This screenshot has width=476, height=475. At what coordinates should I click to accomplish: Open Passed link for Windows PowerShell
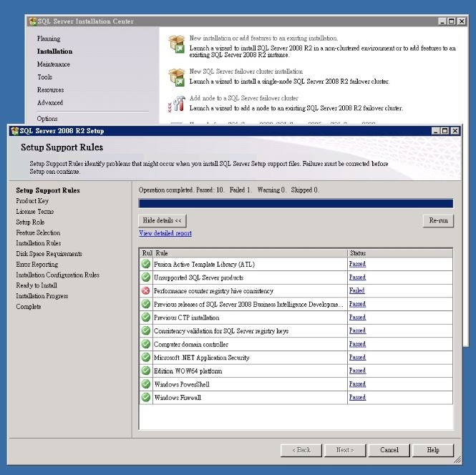[357, 384]
